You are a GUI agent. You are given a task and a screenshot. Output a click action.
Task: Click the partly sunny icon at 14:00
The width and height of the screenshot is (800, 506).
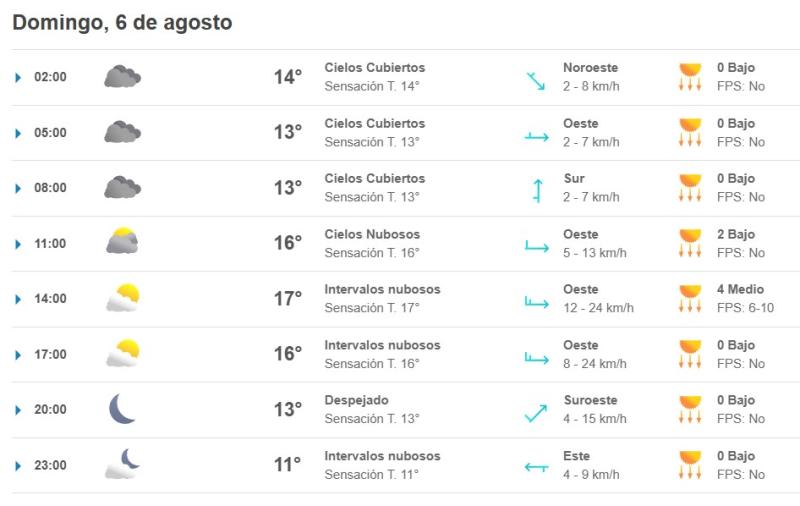(122, 298)
